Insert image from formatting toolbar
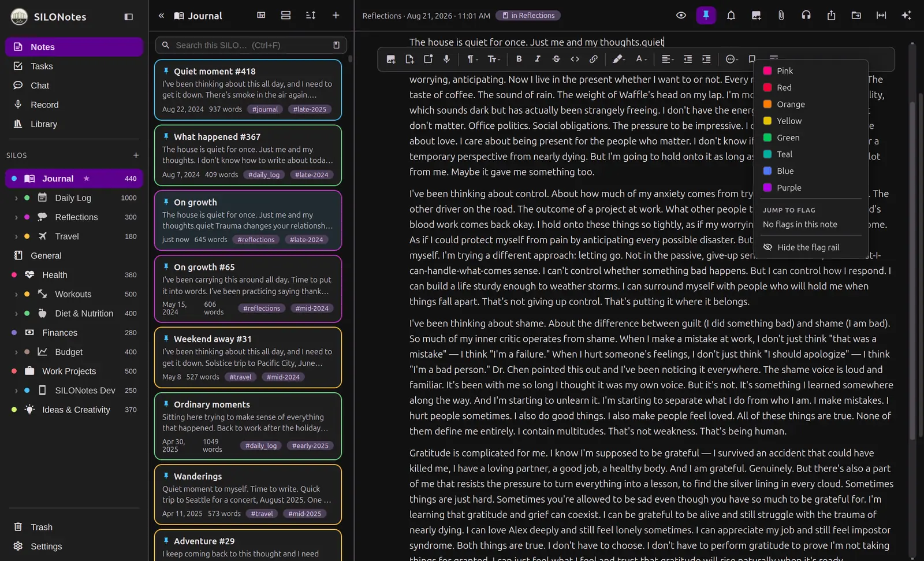This screenshot has height=561, width=924. pyautogui.click(x=391, y=59)
